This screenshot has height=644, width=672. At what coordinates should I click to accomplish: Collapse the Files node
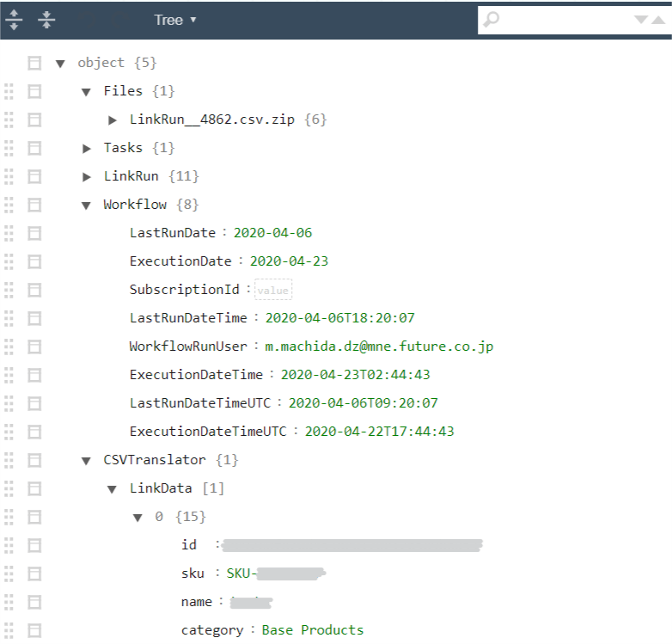(x=86, y=92)
